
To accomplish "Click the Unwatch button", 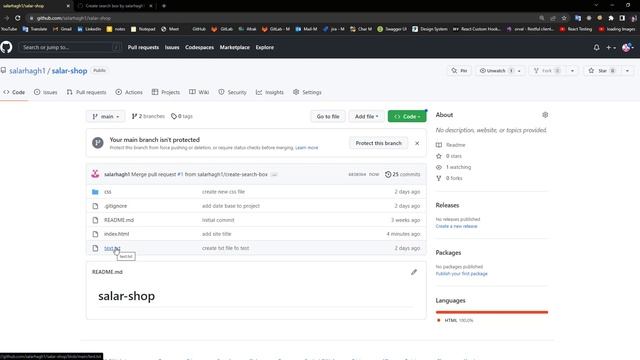I will click(495, 71).
